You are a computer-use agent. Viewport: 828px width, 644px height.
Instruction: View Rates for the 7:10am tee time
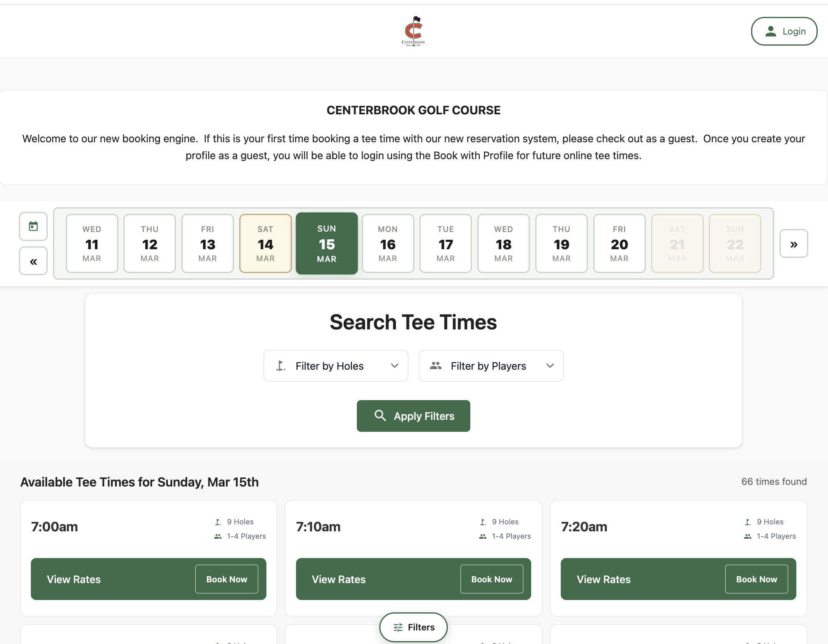(x=338, y=579)
